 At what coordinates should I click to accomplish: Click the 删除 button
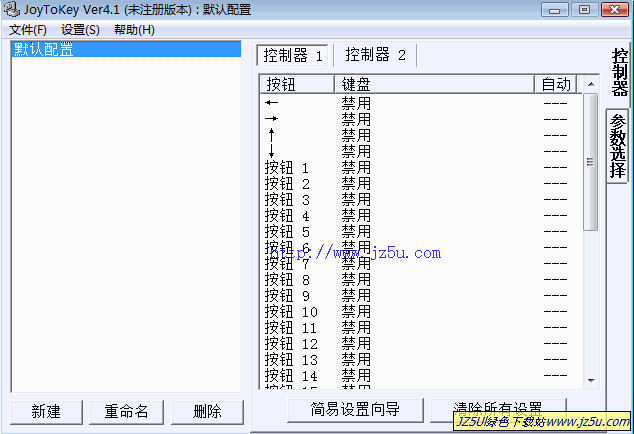(207, 412)
